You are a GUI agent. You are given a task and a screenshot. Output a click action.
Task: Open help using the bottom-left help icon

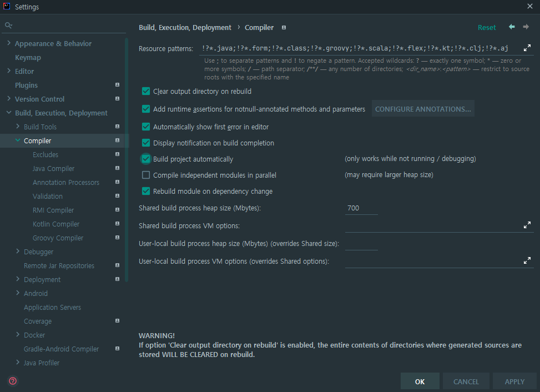click(x=12, y=381)
